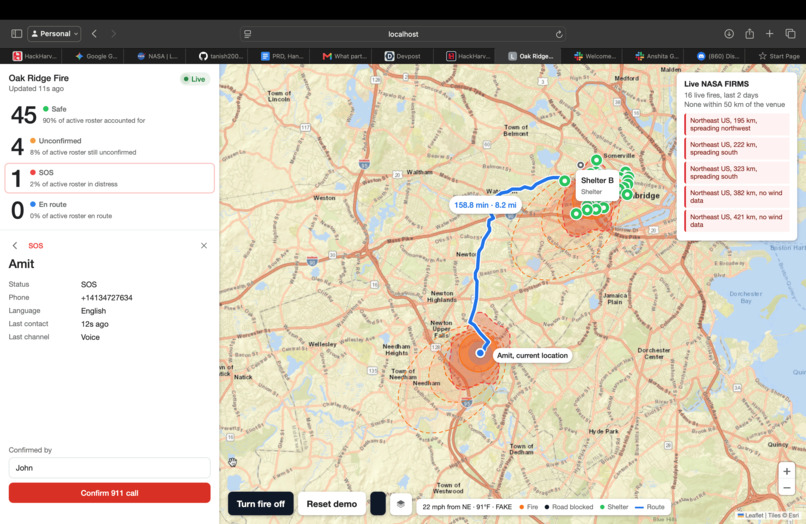
Task: Go forward with browser forward arrow
Action: 114,33
